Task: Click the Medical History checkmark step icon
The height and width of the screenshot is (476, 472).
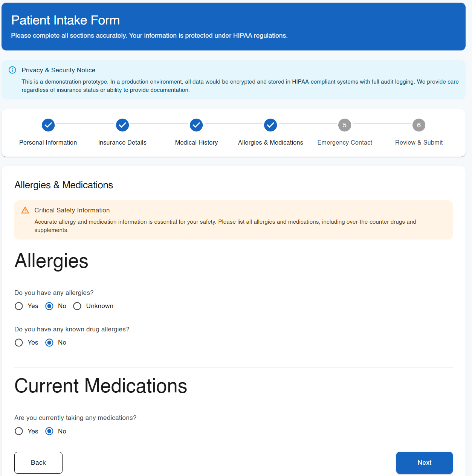Action: (196, 125)
